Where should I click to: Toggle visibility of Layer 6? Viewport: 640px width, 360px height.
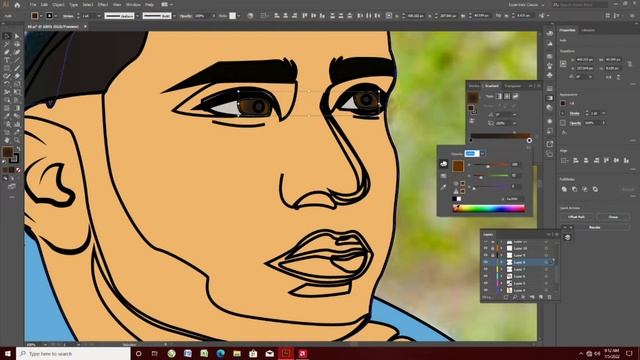point(486,276)
